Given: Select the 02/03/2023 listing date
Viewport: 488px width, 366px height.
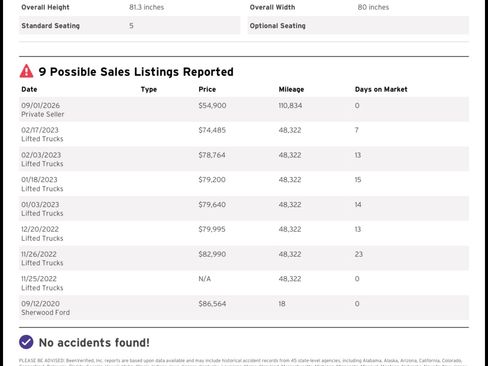Looking at the screenshot, I should (x=41, y=155).
